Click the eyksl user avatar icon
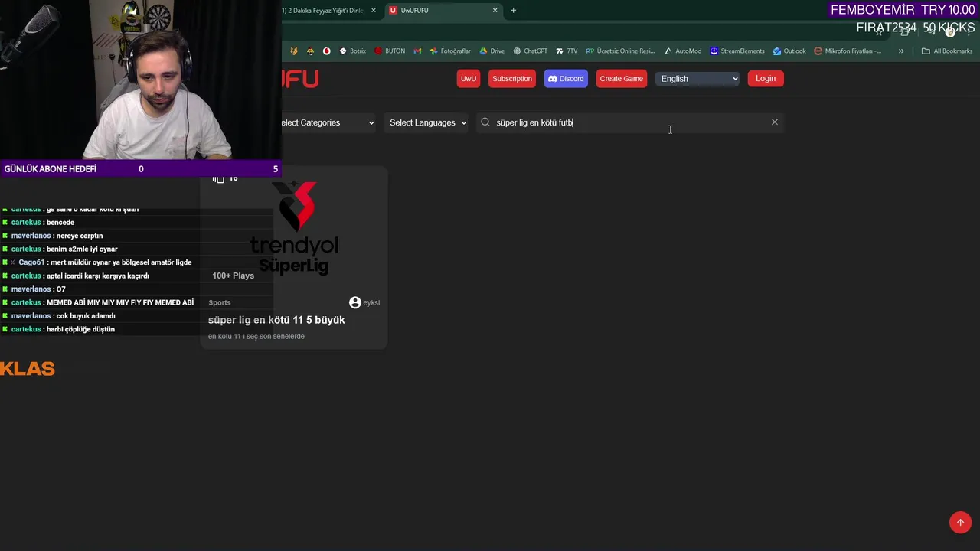 pyautogui.click(x=355, y=302)
